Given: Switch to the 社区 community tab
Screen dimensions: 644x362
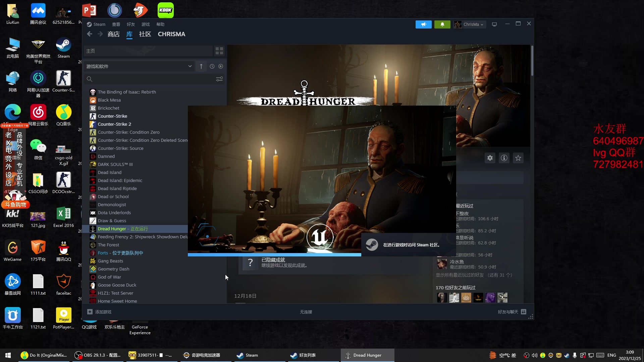Looking at the screenshot, I should pos(145,34).
